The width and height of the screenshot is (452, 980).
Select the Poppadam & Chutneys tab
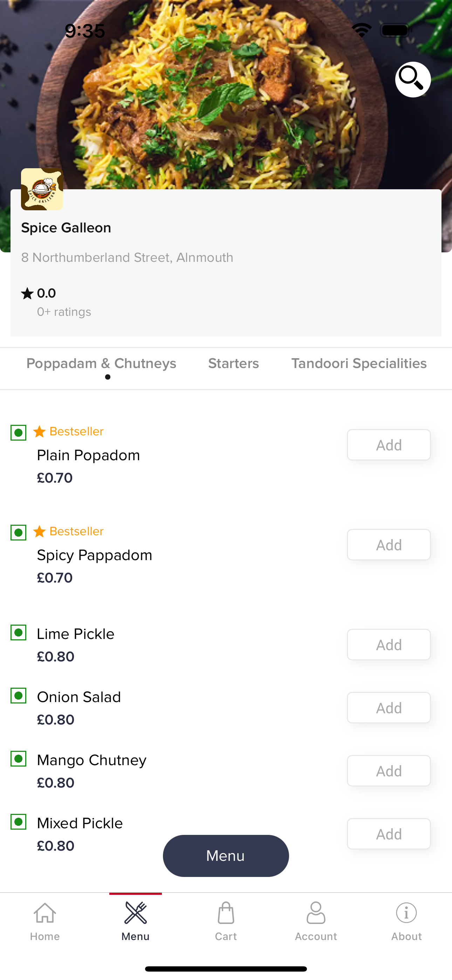point(101,364)
